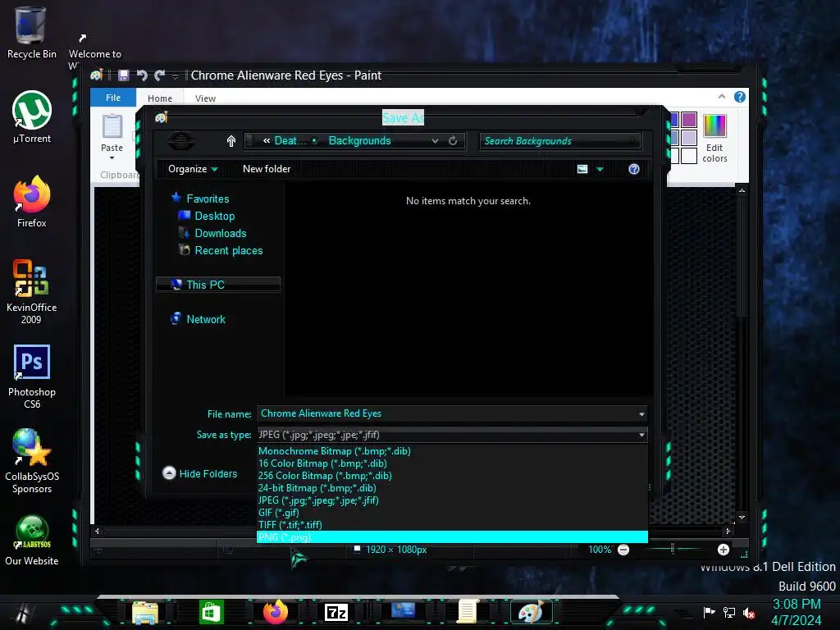Go up one folder level in Save As

[x=231, y=141]
